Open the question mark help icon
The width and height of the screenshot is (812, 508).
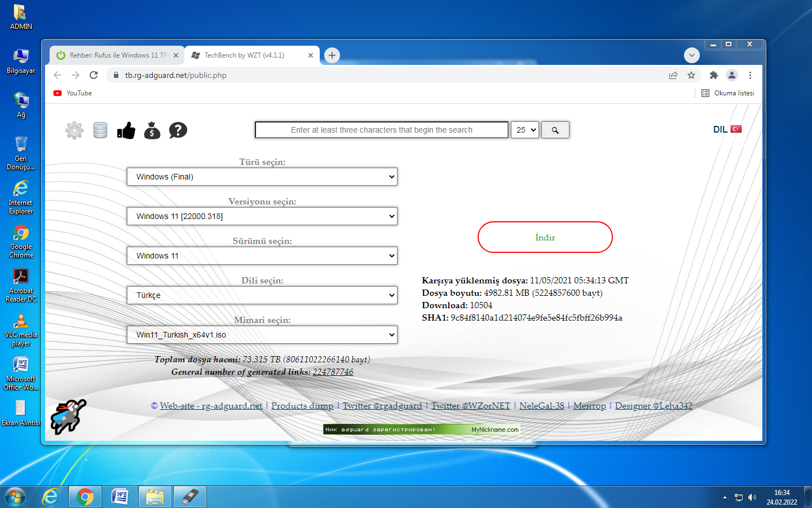coord(178,130)
